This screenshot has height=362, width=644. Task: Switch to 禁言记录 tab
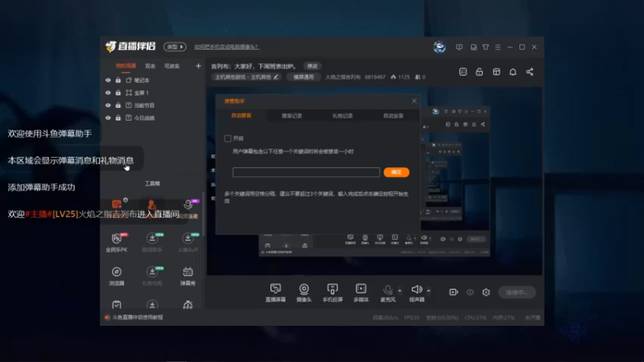(292, 116)
